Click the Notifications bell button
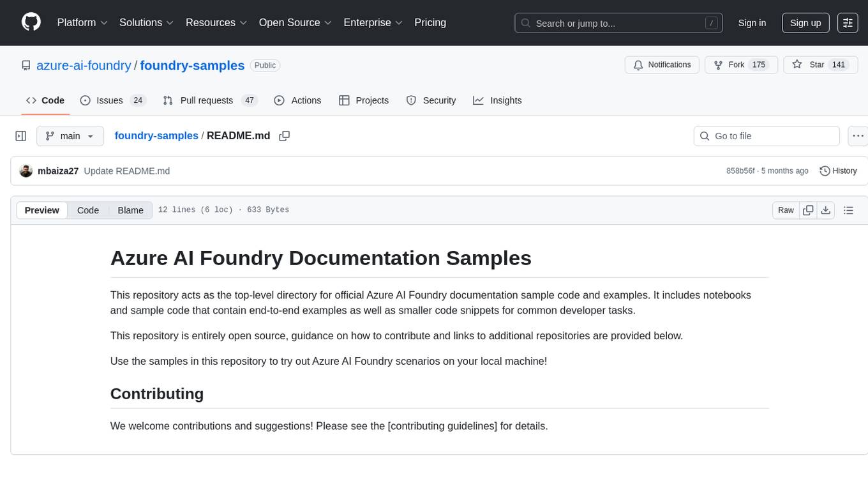The height and width of the screenshot is (488, 868). pyautogui.click(x=662, y=65)
